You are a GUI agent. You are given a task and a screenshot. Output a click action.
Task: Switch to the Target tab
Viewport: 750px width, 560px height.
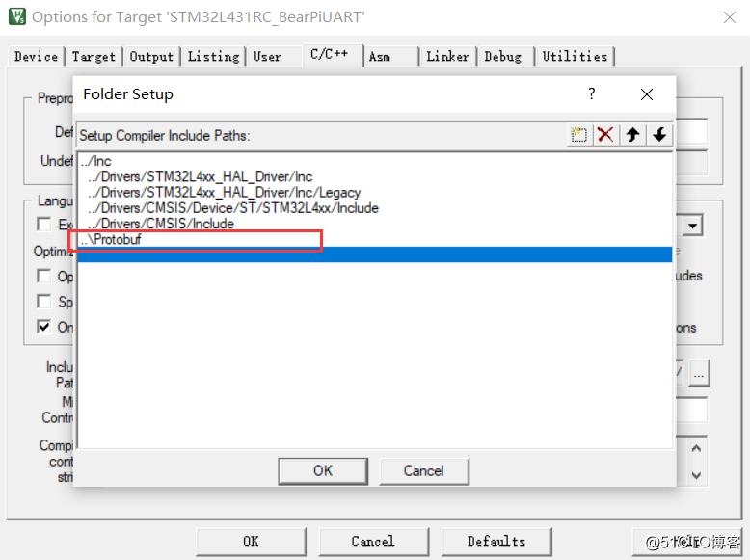coord(94,57)
